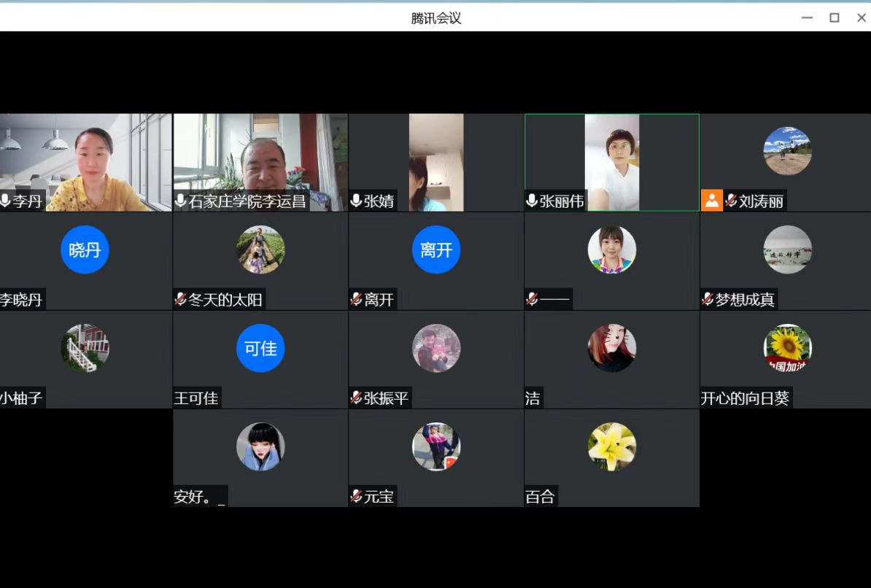This screenshot has width=871, height=588.
Task: Click the name label 百合
Action: (x=540, y=496)
